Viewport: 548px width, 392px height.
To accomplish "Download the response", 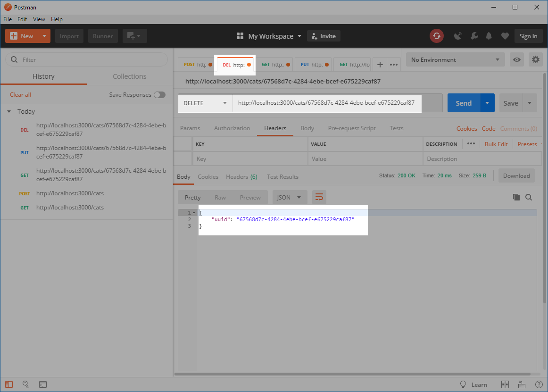I will click(516, 176).
